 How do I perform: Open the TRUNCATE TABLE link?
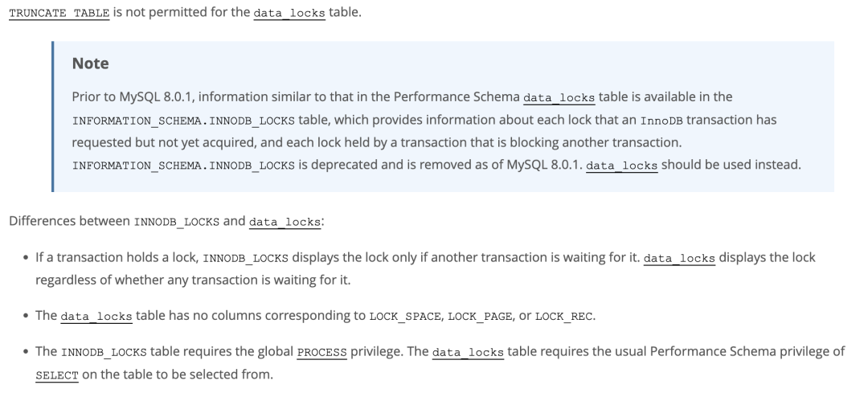(59, 14)
